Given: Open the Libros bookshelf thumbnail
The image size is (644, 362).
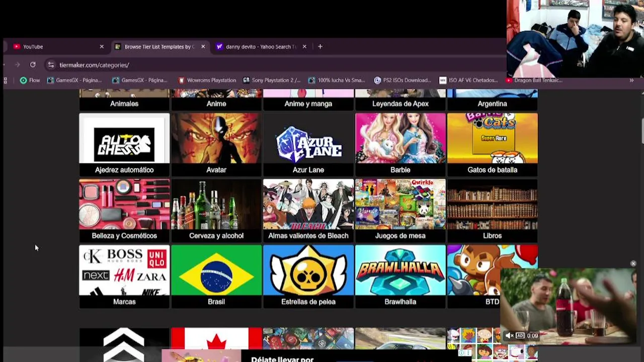Looking at the screenshot, I should pyautogui.click(x=493, y=204).
